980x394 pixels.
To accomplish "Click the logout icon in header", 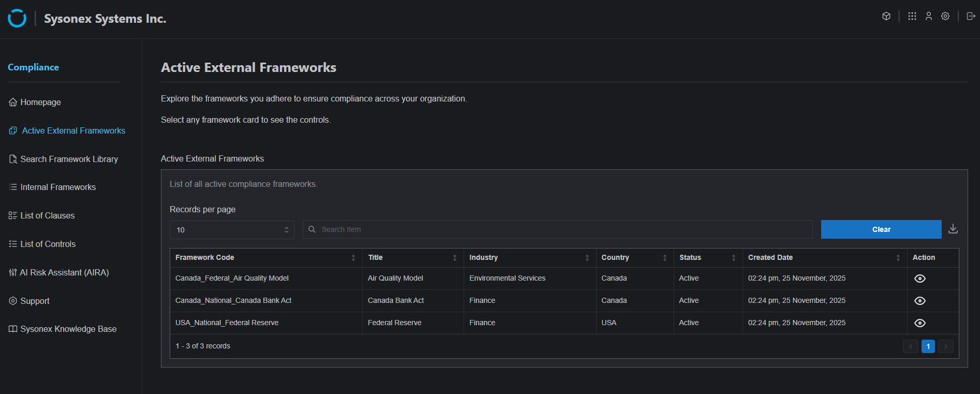I will pyautogui.click(x=971, y=16).
